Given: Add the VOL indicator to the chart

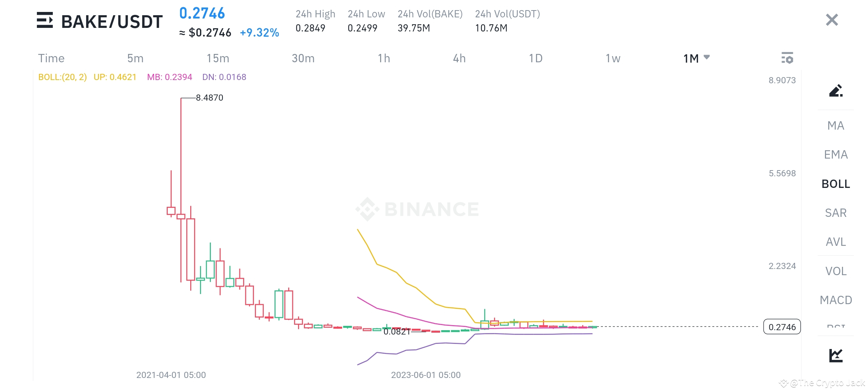Looking at the screenshot, I should point(836,271).
